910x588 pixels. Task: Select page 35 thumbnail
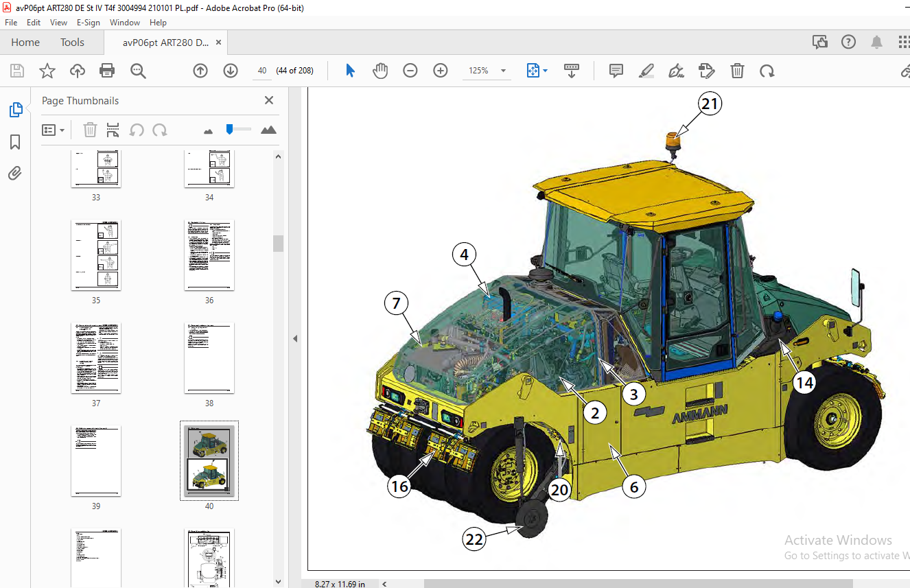[x=96, y=255]
